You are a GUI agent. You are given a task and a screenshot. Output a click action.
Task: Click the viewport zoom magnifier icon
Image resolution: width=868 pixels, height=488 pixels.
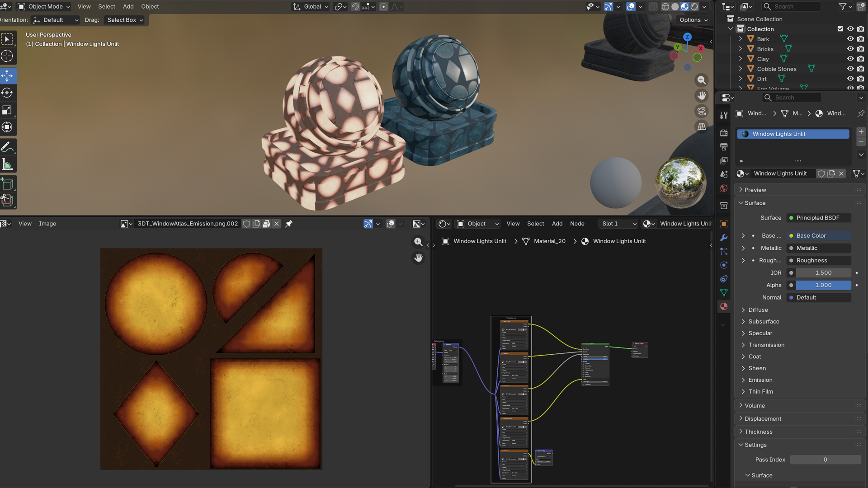pyautogui.click(x=701, y=80)
